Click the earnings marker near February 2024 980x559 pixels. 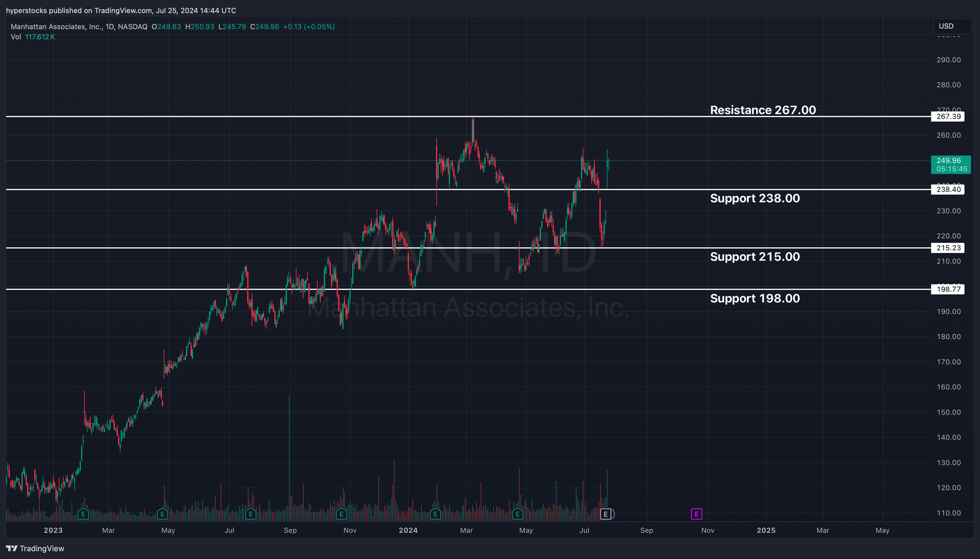pos(435,514)
